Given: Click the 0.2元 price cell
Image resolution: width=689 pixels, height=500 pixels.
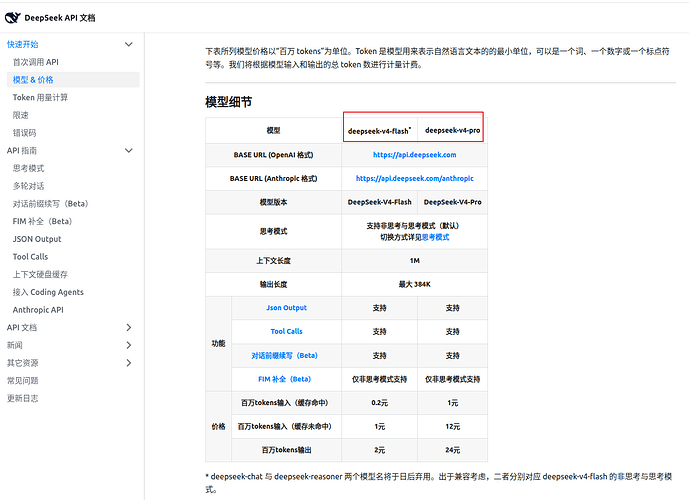Looking at the screenshot, I should pos(379,402).
